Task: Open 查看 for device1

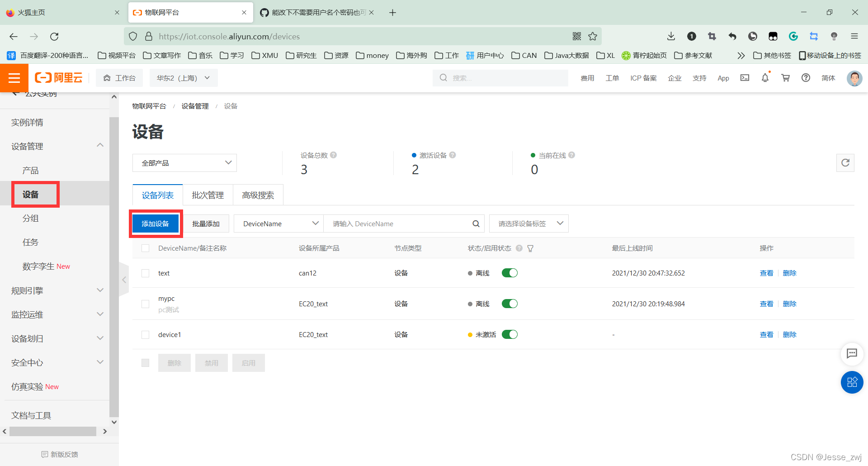Action: [766, 334]
